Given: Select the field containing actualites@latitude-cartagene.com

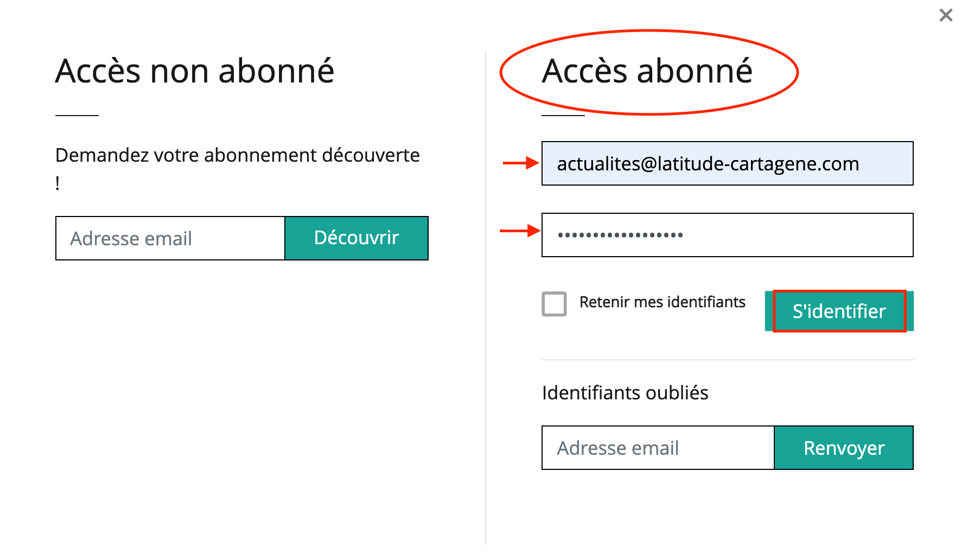Looking at the screenshot, I should (727, 164).
